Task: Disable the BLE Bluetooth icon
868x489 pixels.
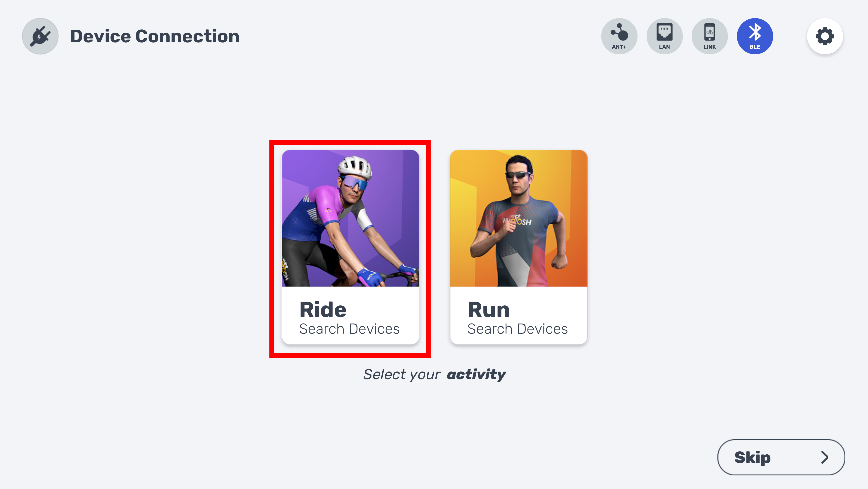Action: (754, 36)
